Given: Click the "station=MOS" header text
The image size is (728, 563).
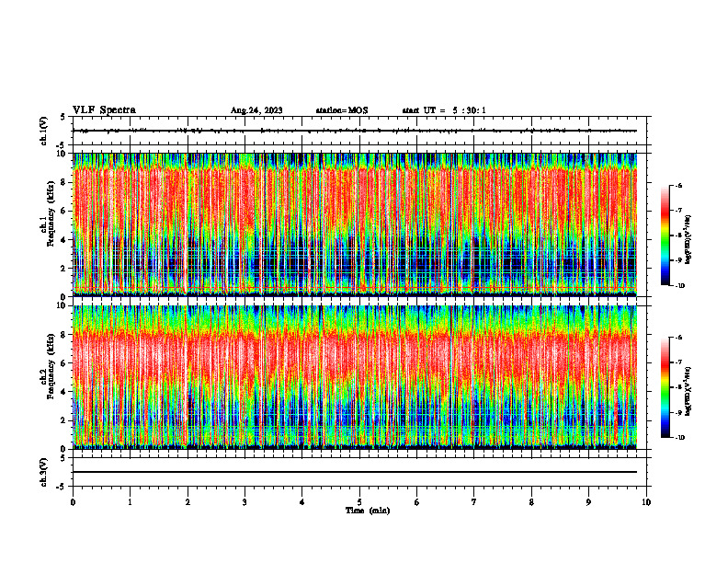Looking at the screenshot, I should pos(342,110).
